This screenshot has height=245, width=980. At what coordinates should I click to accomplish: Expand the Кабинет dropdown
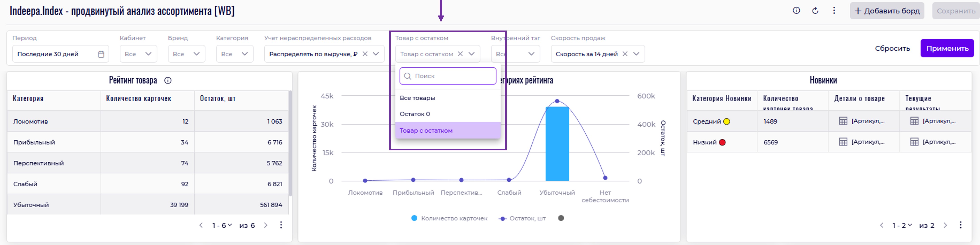138,54
